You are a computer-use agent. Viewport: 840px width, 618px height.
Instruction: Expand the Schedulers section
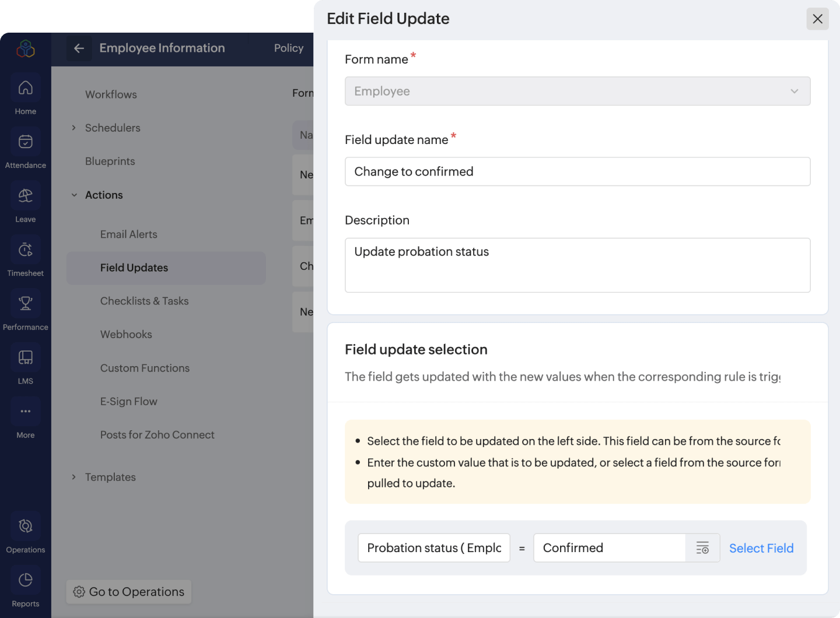pyautogui.click(x=74, y=128)
